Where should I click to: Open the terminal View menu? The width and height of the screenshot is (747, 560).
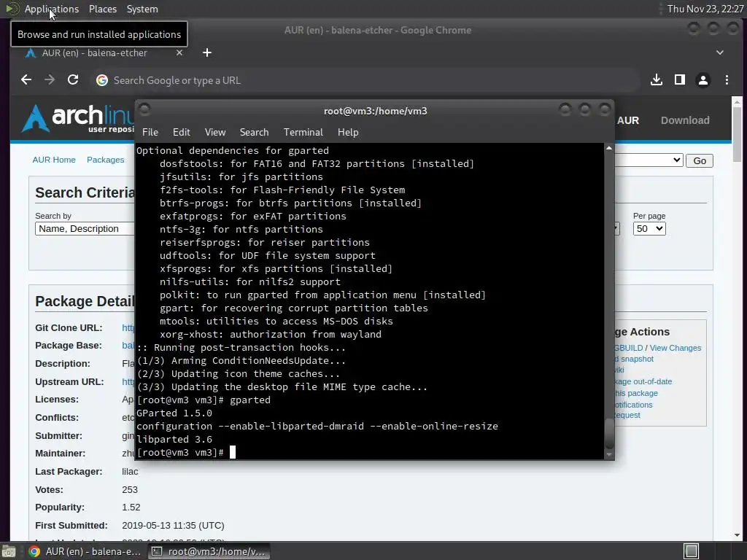coord(215,133)
